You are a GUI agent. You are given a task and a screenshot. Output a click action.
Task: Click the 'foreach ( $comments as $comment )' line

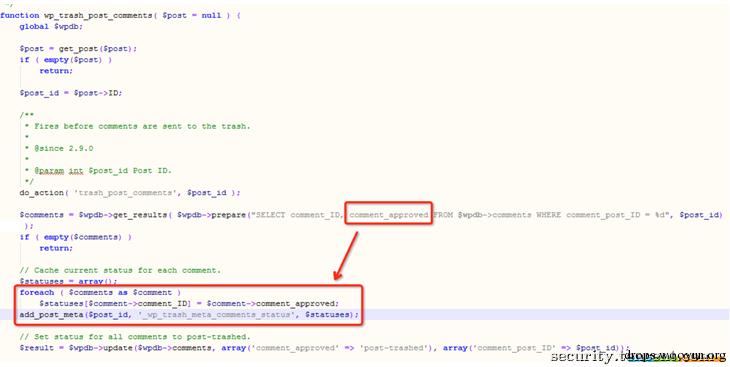[100, 292]
